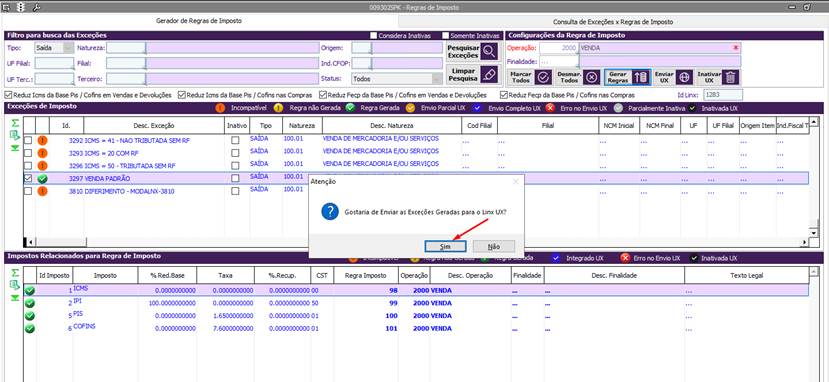Click the red clear icon in Operação field
The image size is (829, 382).
tap(735, 48)
